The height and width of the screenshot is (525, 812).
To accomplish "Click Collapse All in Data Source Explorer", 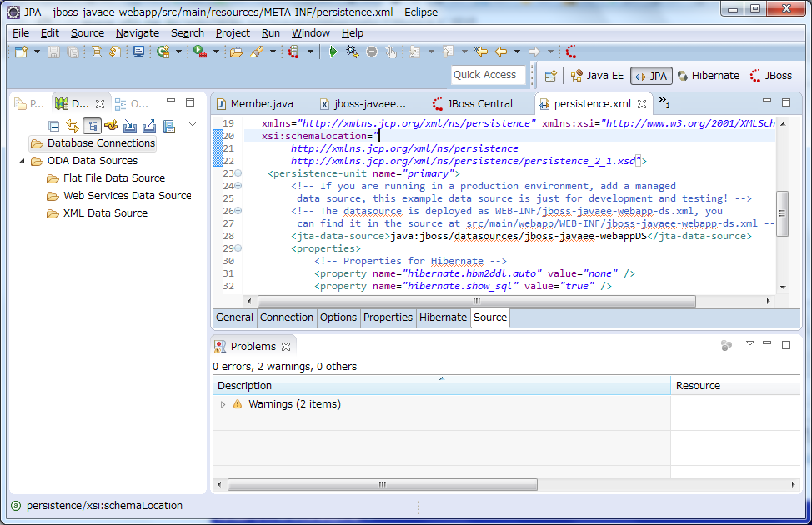I will click(54, 126).
